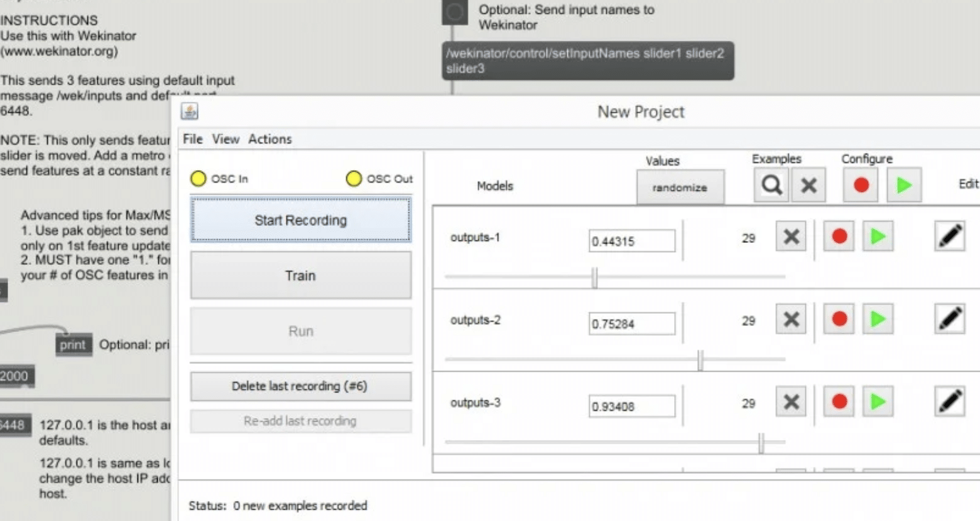Delete examples for outputs-2 with the X icon
Screen dimensions: 980x521
791,320
